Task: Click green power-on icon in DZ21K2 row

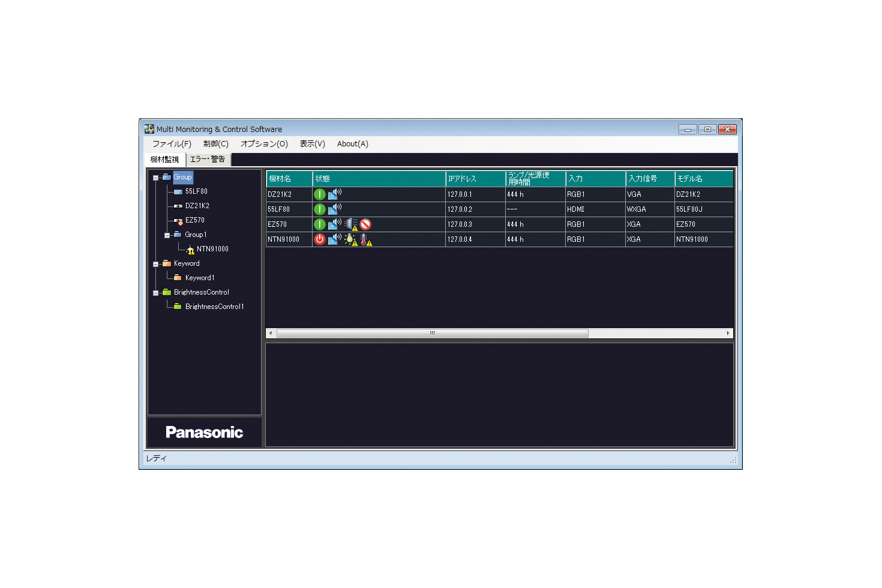Action: tap(320, 194)
